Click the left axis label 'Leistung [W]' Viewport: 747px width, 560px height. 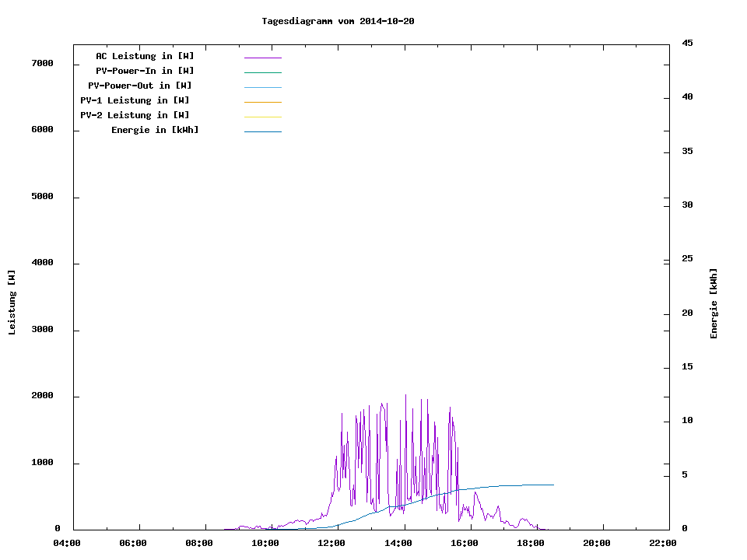[x=12, y=303]
